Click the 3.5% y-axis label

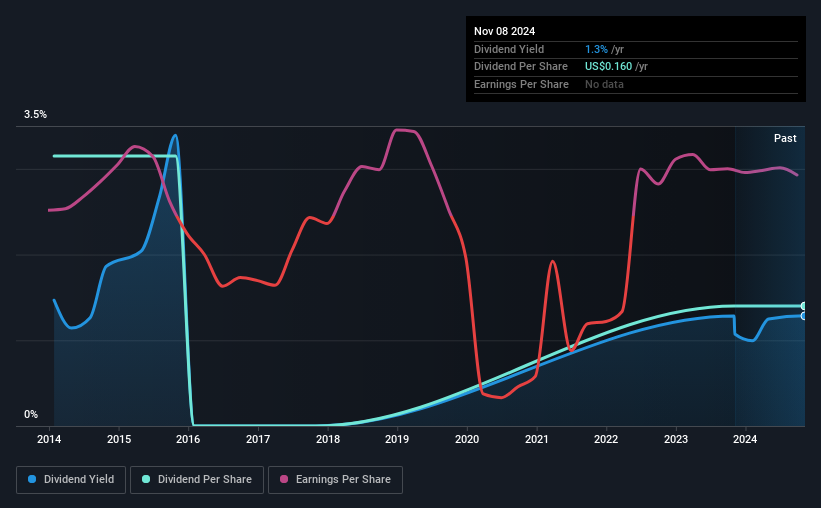click(35, 114)
